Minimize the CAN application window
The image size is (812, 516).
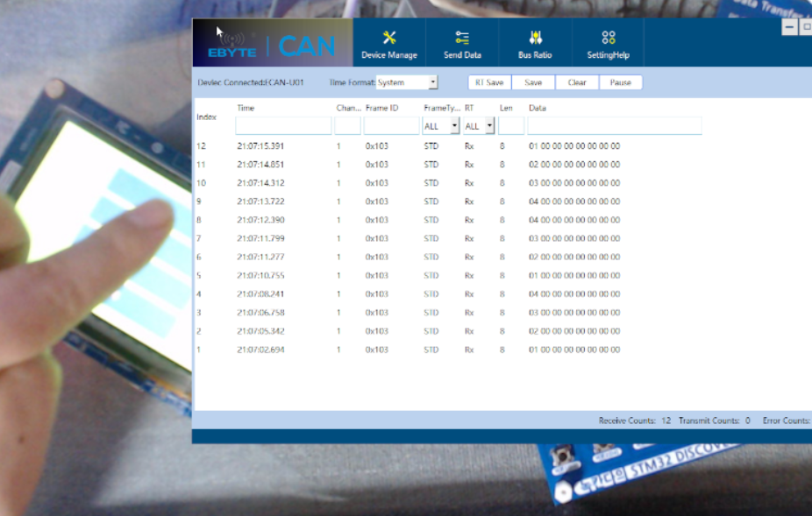point(789,27)
